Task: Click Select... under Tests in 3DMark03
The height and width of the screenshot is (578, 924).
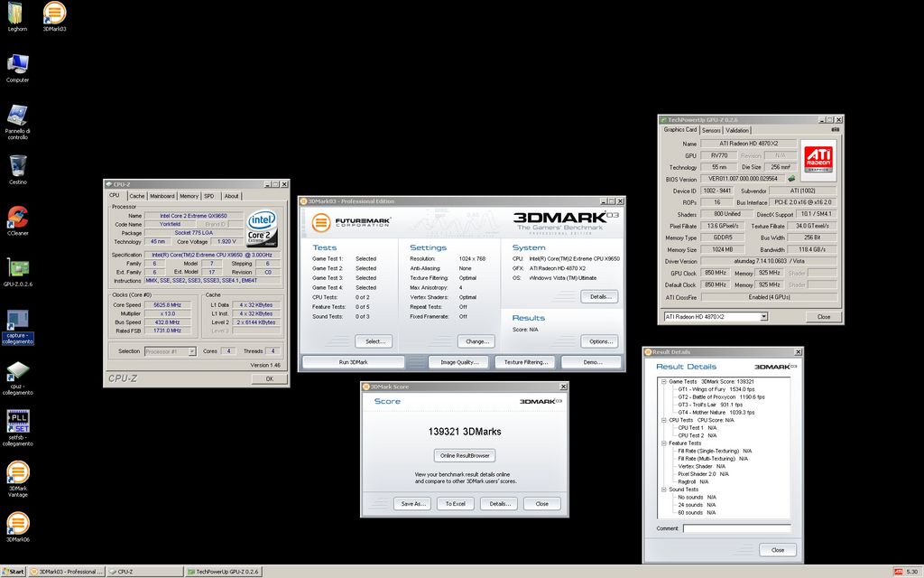Action: click(x=374, y=341)
